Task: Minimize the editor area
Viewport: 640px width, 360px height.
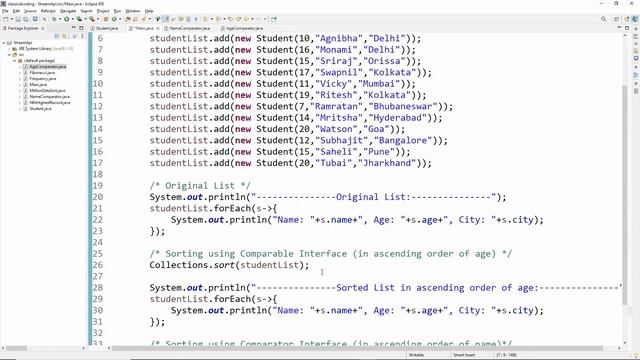Action: pos(619,28)
